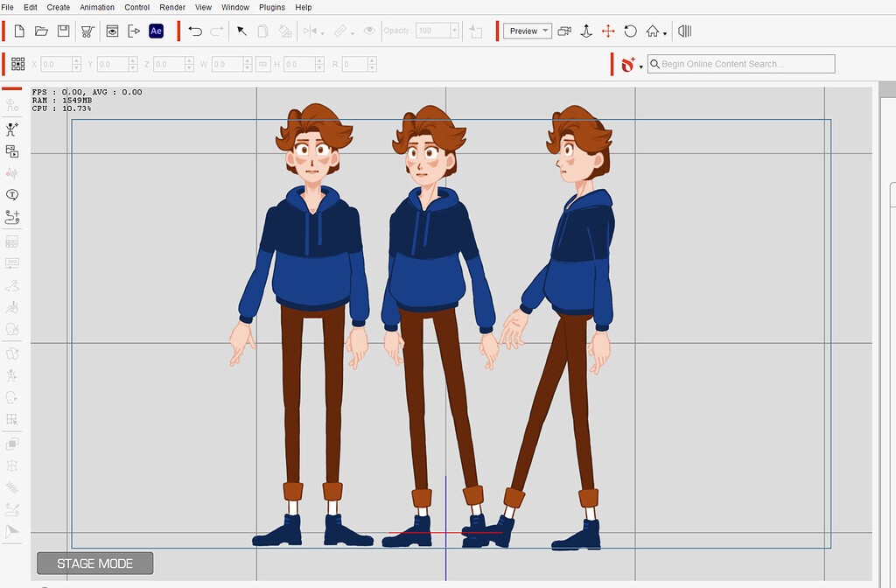Click the R rotation field
Viewport: 896px width, 588px height.
355,64
